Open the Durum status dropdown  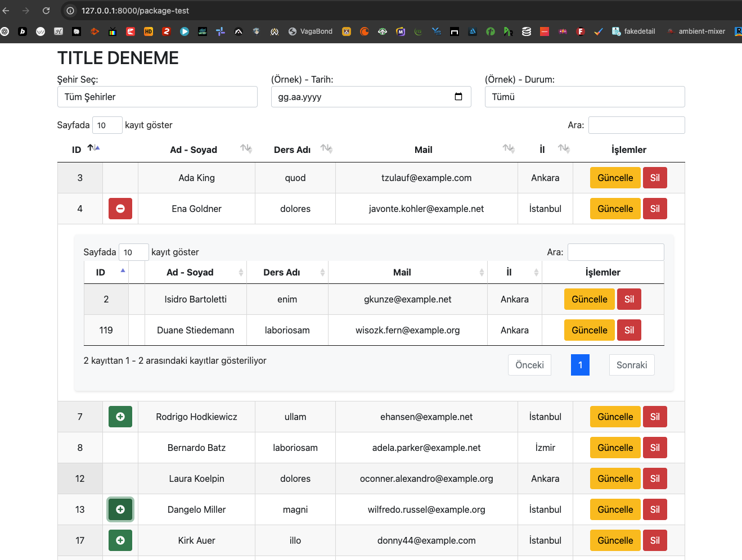point(584,97)
